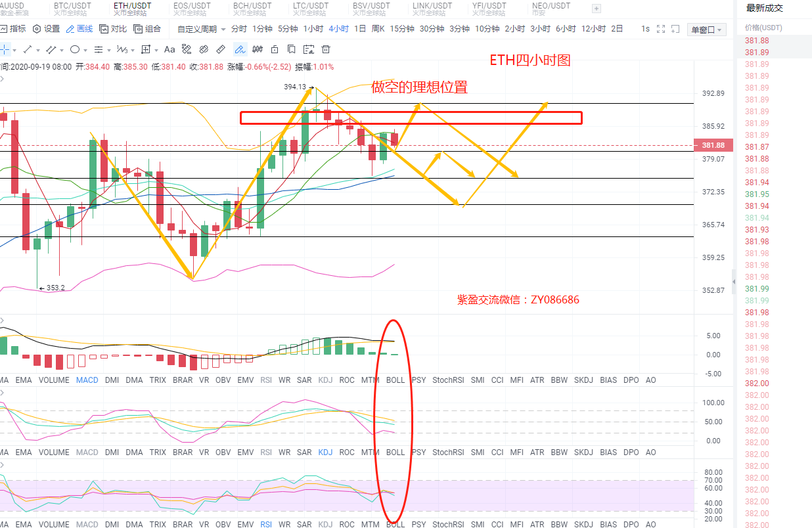Activate the crosshair cursor tool
Viewport: 812px width, 528px height.
[x=5, y=49]
